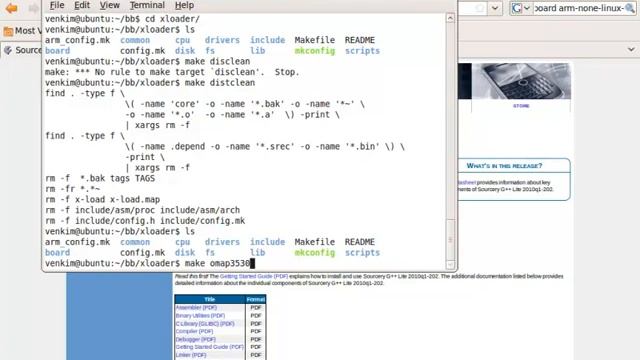The width and height of the screenshot is (640, 360).
Task: Open the terminal Help menu
Action: pyautogui.click(x=184, y=5)
